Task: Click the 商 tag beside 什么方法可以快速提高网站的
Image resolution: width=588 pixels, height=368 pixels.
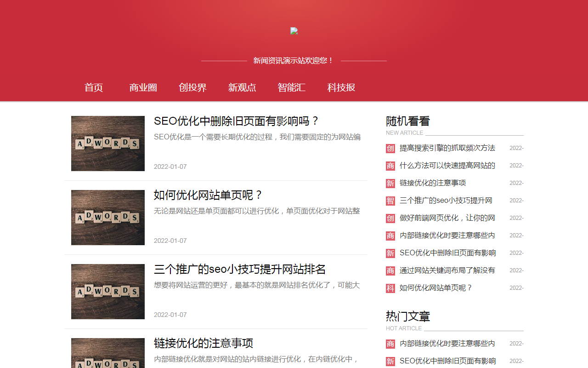Action: [x=390, y=166]
